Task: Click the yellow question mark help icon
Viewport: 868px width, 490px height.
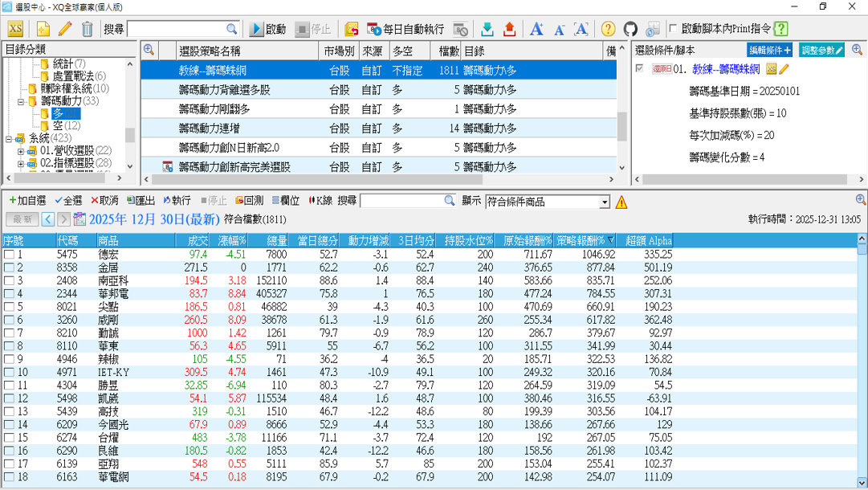Action: (608, 29)
